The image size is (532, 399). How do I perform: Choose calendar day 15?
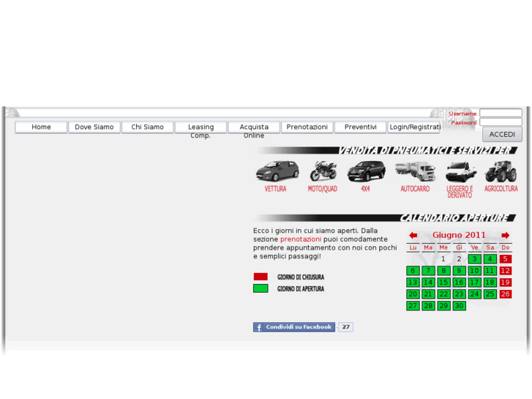coord(443,282)
